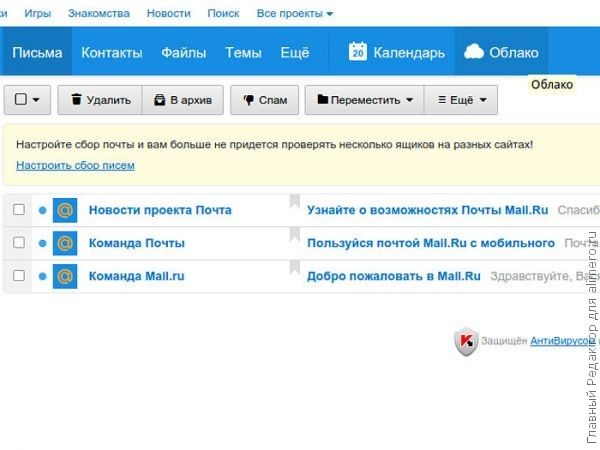This screenshot has width=600, height=450.
Task: Click the Новости link in top bar
Action: [169, 13]
